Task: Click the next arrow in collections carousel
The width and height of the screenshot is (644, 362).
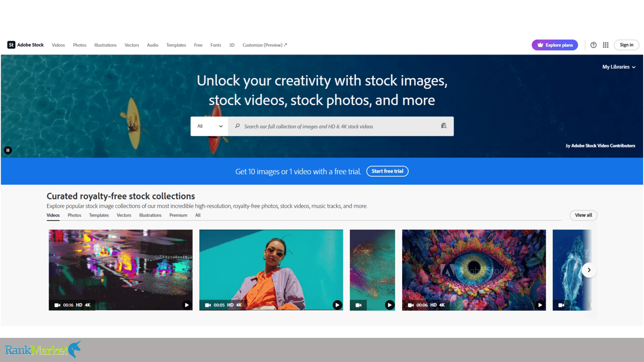Action: click(589, 270)
